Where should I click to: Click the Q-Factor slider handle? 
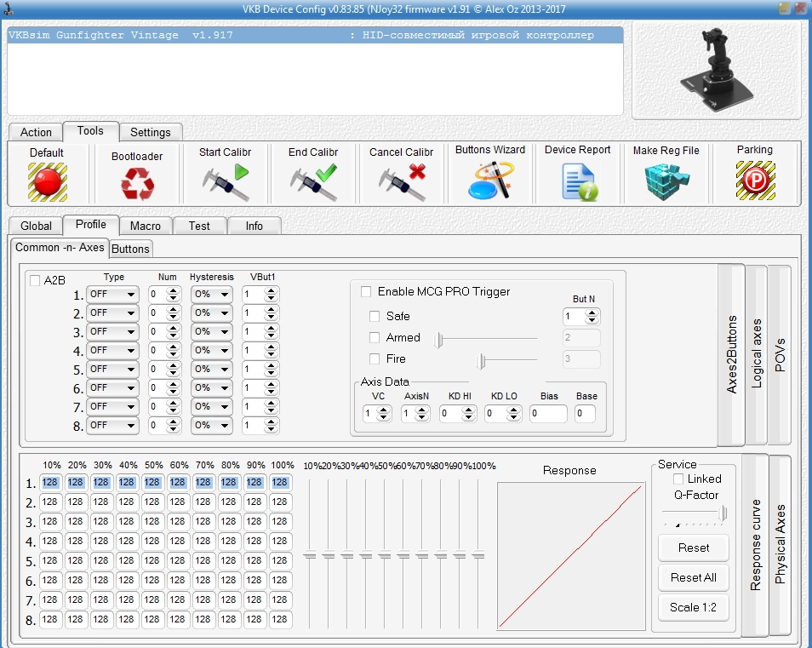point(723,512)
